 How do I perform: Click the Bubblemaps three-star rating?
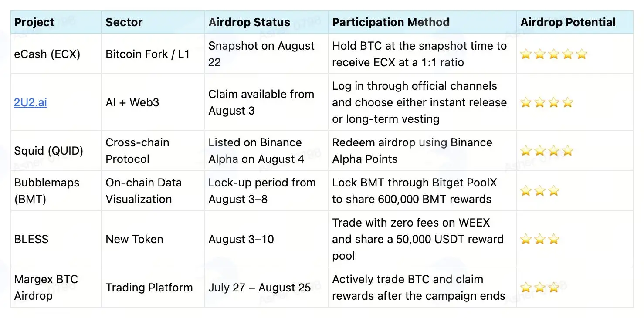coord(540,191)
